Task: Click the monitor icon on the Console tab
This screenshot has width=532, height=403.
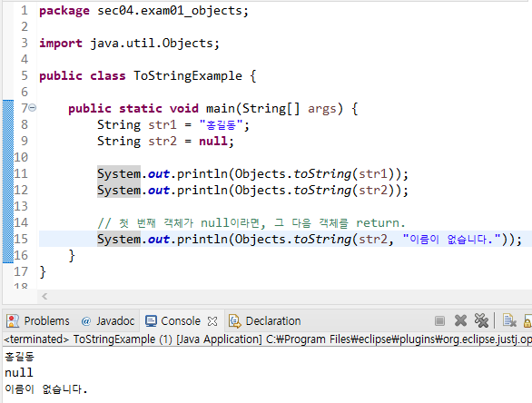Action: tap(151, 321)
